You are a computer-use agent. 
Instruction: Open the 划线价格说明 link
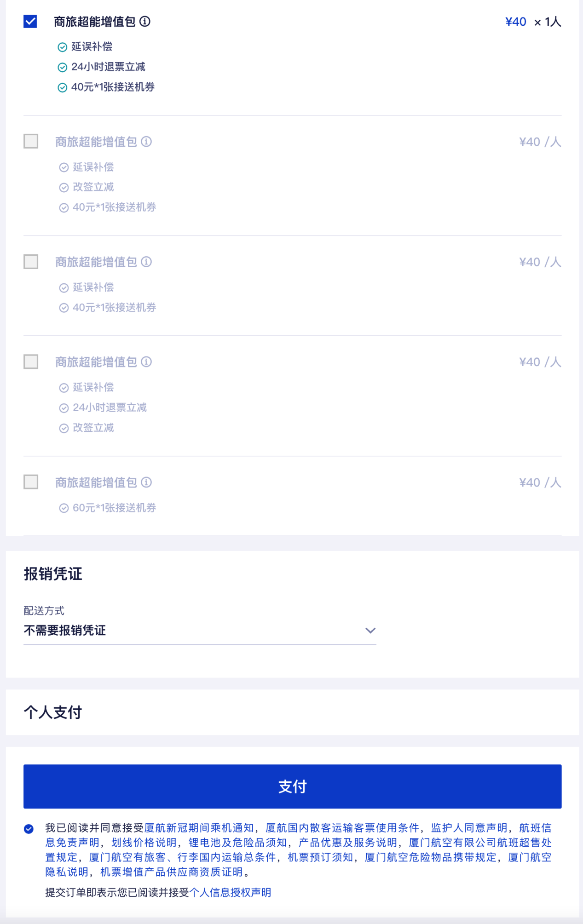tap(144, 843)
